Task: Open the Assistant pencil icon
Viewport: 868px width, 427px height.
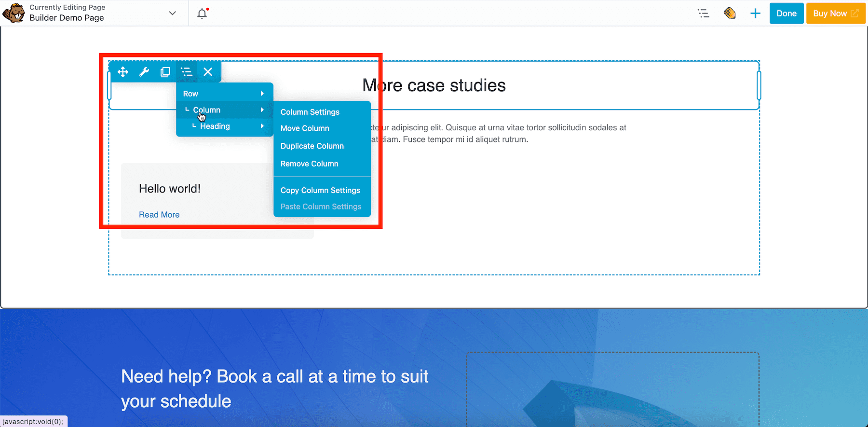Action: click(x=730, y=13)
